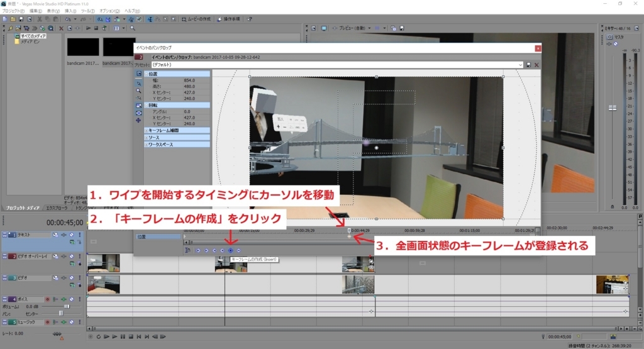
Task: Open the プロジェクト(P) menu
Action: pos(13,11)
